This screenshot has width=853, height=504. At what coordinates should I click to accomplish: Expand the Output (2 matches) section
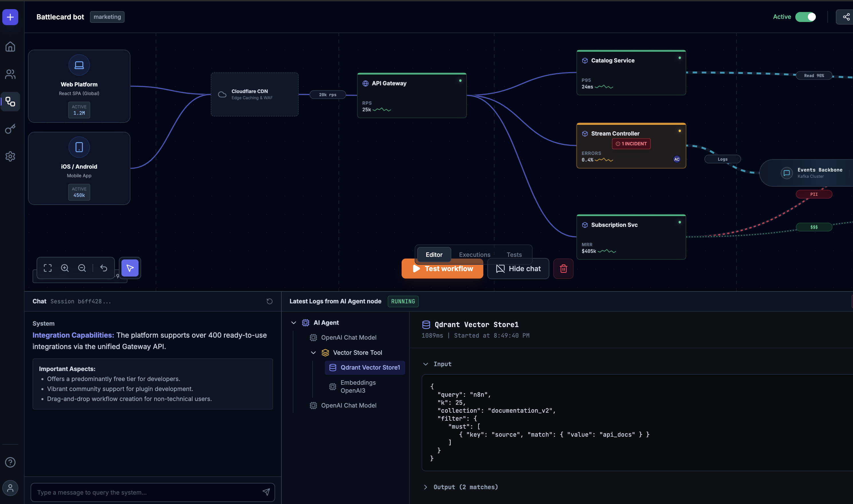425,487
